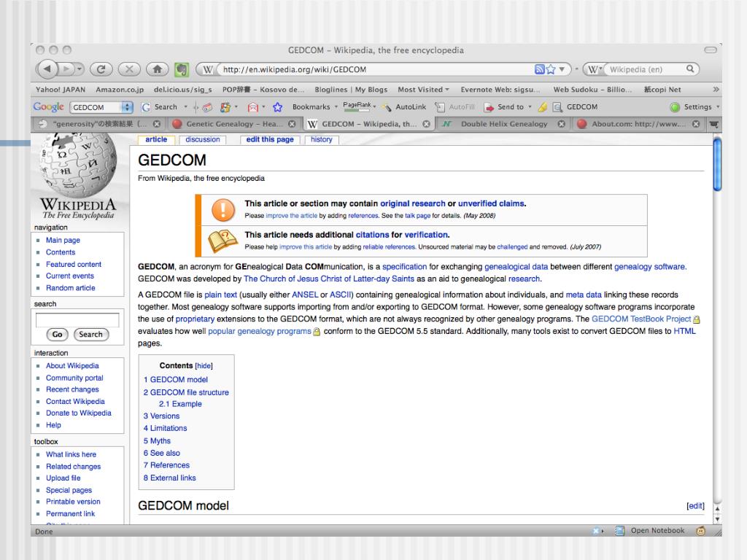The image size is (747, 560).
Task: Click the vertical scrollbar thumb
Action: click(x=718, y=163)
